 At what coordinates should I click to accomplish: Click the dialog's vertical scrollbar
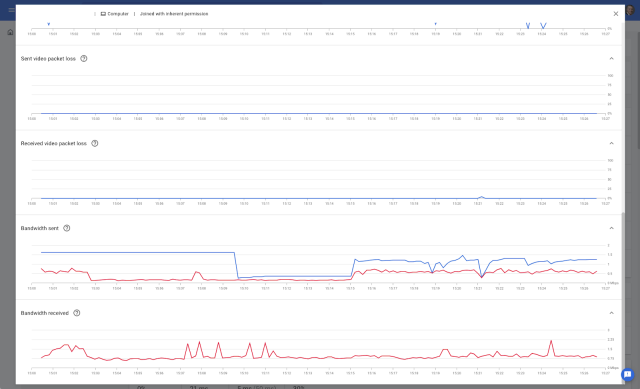click(x=623, y=297)
